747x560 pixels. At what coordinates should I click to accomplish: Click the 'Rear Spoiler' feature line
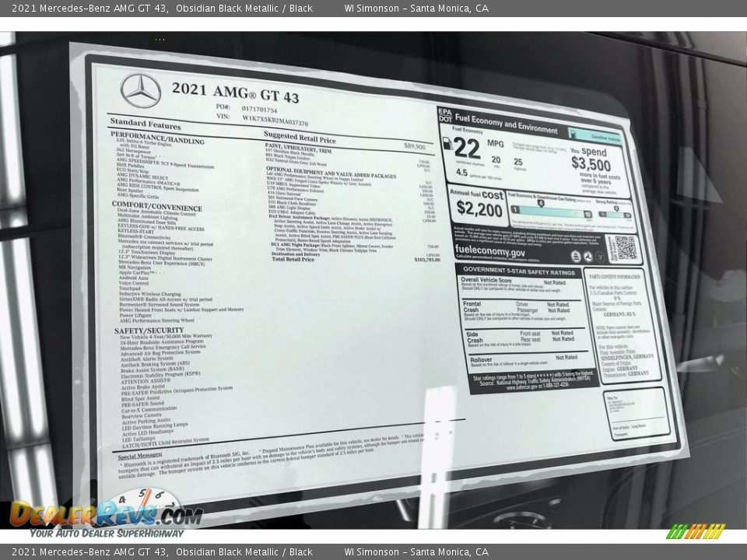click(130, 190)
